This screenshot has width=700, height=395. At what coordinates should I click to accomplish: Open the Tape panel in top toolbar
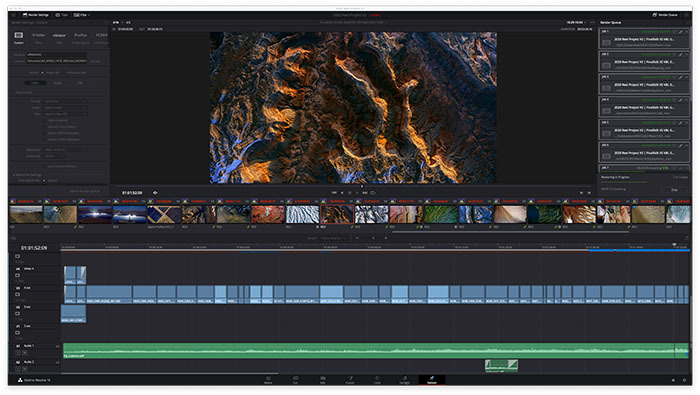point(62,15)
